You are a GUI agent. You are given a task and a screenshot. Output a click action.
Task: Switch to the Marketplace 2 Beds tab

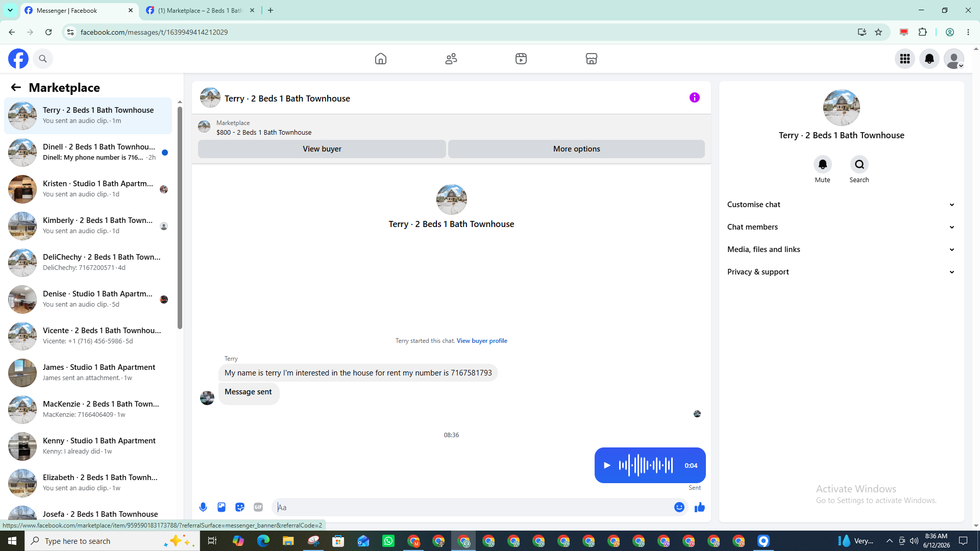pos(201,10)
